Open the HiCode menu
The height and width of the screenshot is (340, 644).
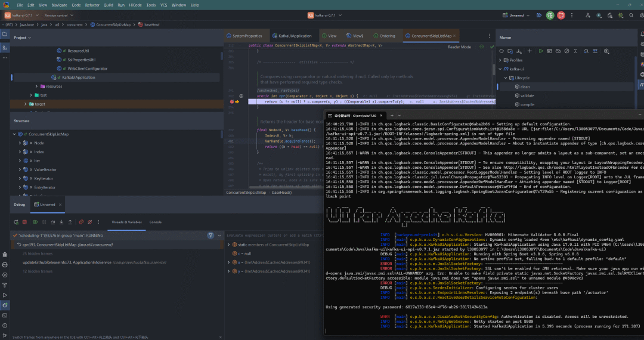click(135, 5)
